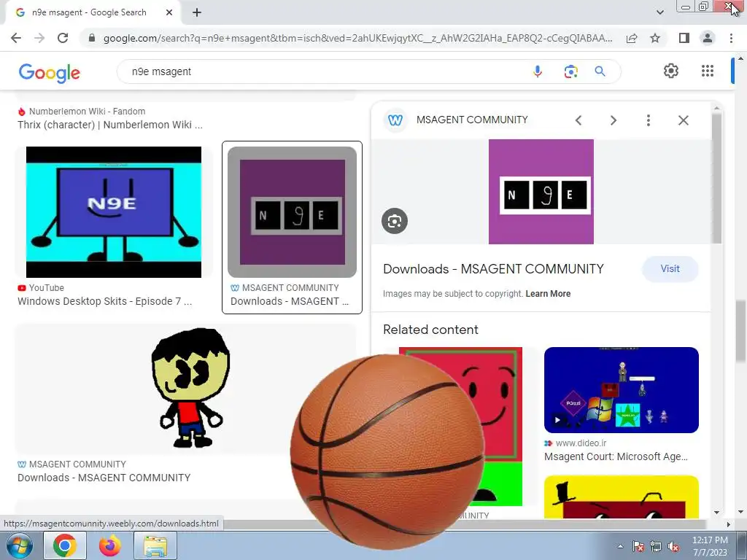The height and width of the screenshot is (560, 747).
Task: Open a new browser tab
Action: point(197,12)
